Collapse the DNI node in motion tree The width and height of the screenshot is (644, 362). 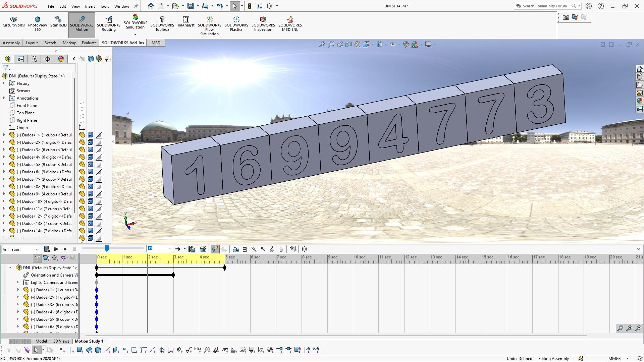(x=10, y=267)
